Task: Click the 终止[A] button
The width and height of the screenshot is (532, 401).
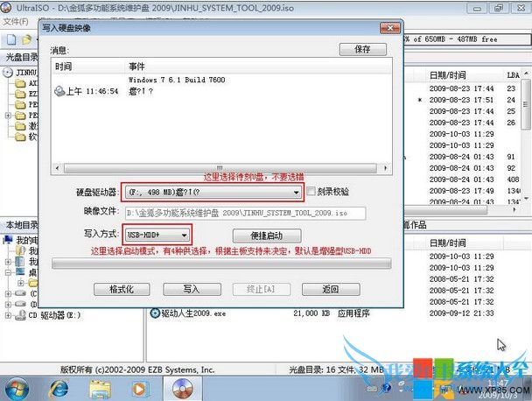Action: point(261,289)
